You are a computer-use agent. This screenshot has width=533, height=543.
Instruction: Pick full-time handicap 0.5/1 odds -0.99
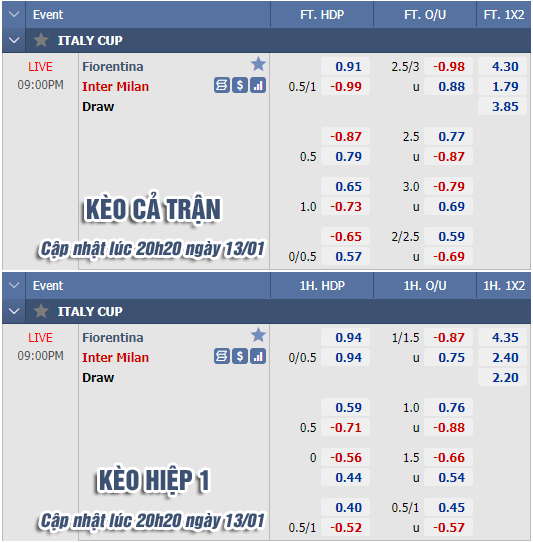346,87
